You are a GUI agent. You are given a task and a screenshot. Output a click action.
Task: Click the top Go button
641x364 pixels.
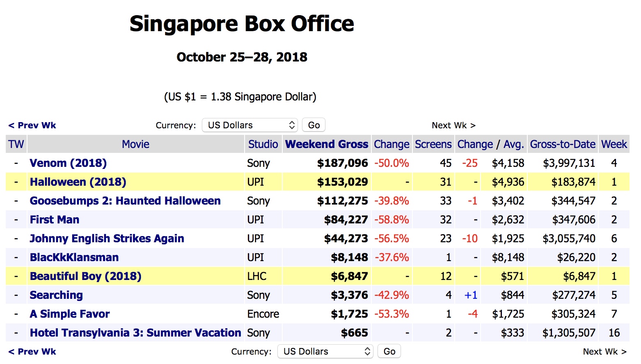click(314, 125)
